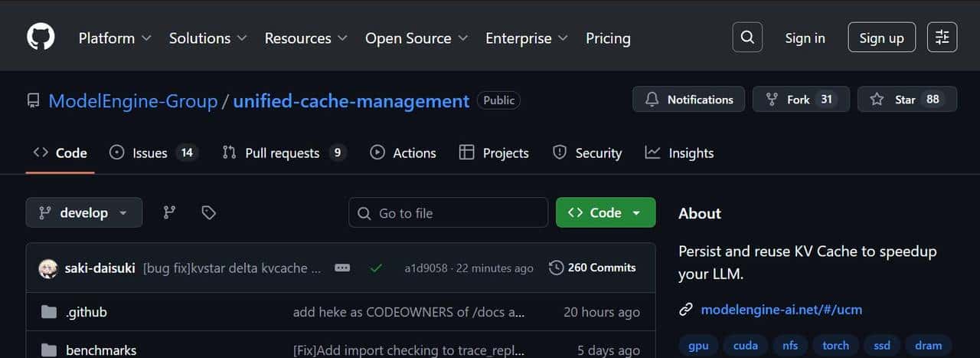This screenshot has height=358, width=980.
Task: View tags icon in file toolbar
Action: pos(208,213)
